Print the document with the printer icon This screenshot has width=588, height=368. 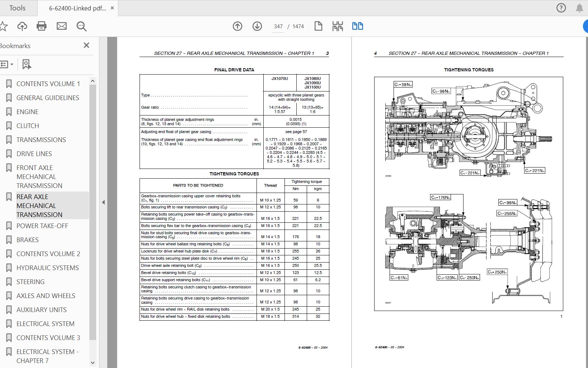(x=42, y=26)
